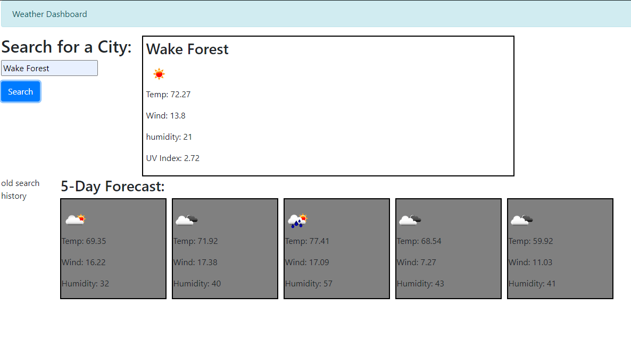Screen dimensions: 631x364
Task: Click the partly sunny icon above Temp: 69.35
Action: pyautogui.click(x=75, y=219)
